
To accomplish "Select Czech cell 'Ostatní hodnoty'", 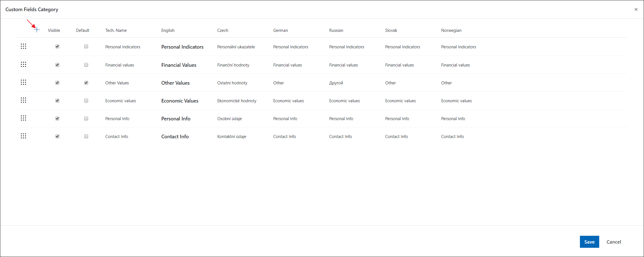I will (232, 83).
